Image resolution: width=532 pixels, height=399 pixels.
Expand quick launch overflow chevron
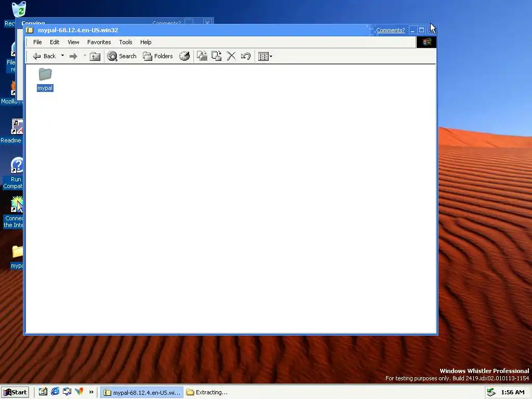click(91, 392)
